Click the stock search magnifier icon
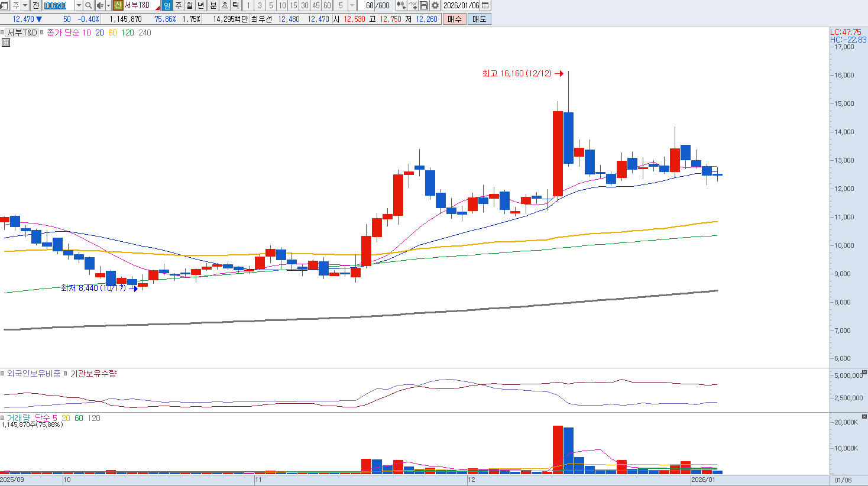 point(88,5)
